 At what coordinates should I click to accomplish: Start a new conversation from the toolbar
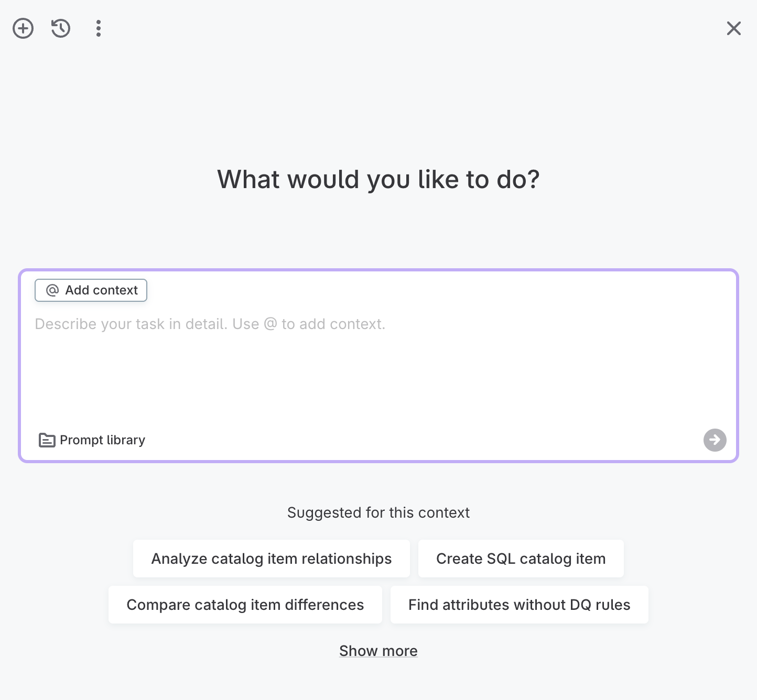click(23, 28)
